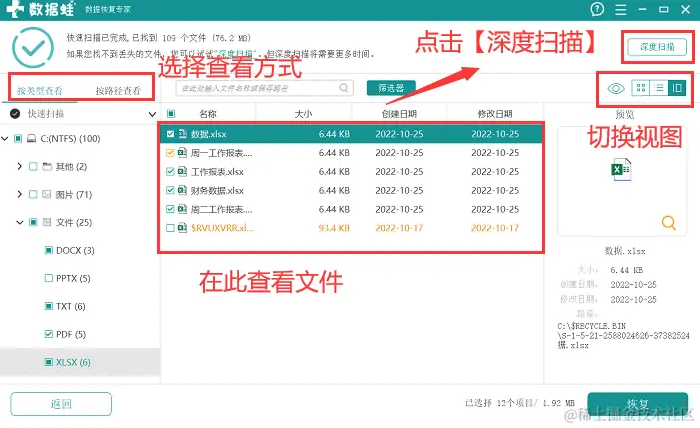This screenshot has width=700, height=428.
Task: Toggle checkbox for 财务数据.xlsx
Action: click(170, 190)
